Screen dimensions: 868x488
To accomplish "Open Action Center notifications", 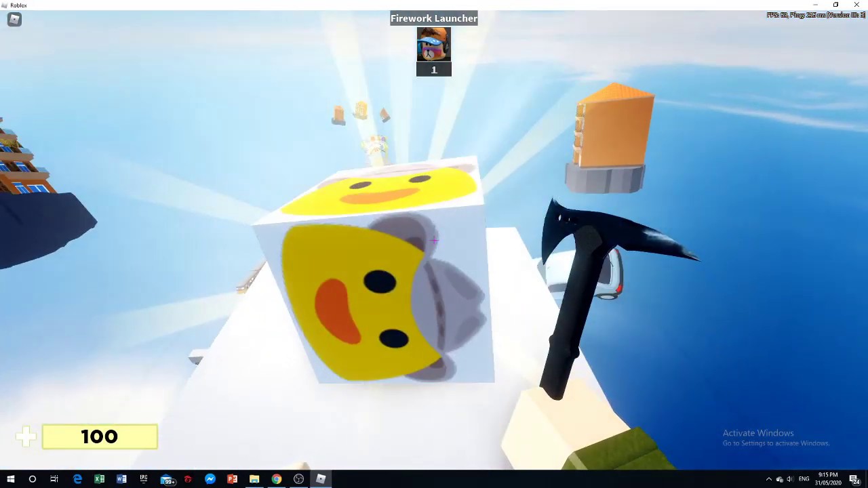I will [854, 479].
